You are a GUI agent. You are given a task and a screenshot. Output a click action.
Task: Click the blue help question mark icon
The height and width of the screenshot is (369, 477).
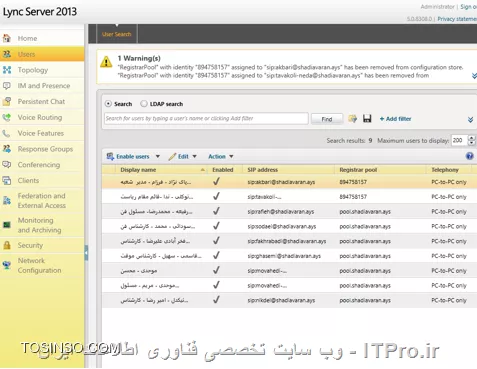pyautogui.click(x=470, y=156)
